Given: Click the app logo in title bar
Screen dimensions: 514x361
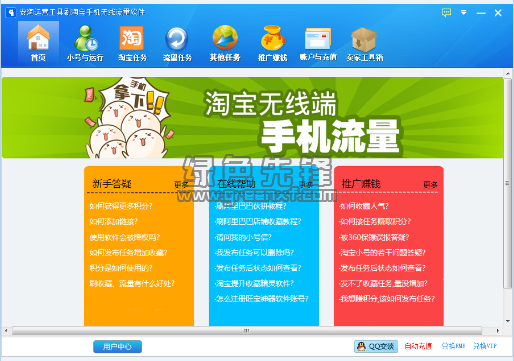Looking at the screenshot, I should coord(11,13).
